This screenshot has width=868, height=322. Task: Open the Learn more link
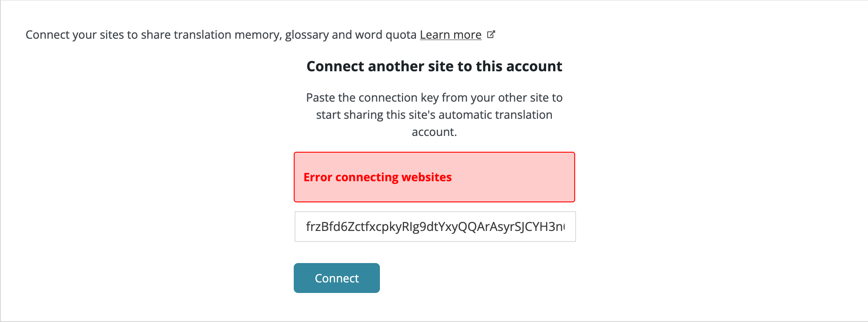[450, 35]
